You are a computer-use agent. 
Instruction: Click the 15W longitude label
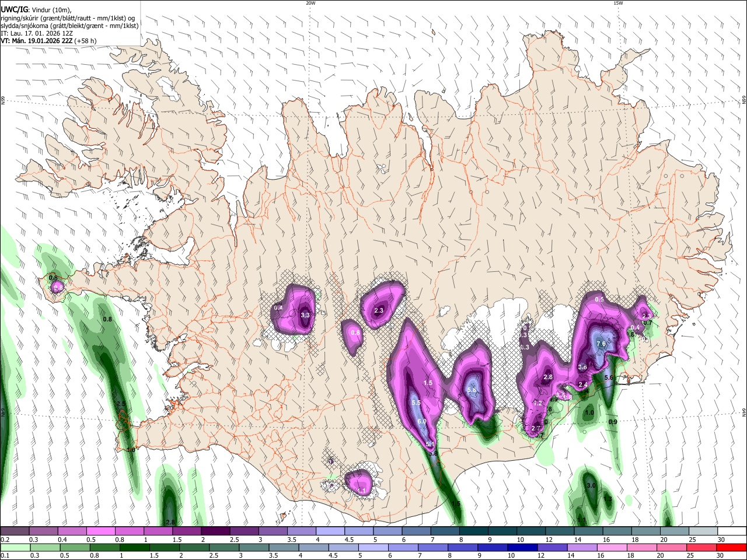click(617, 3)
